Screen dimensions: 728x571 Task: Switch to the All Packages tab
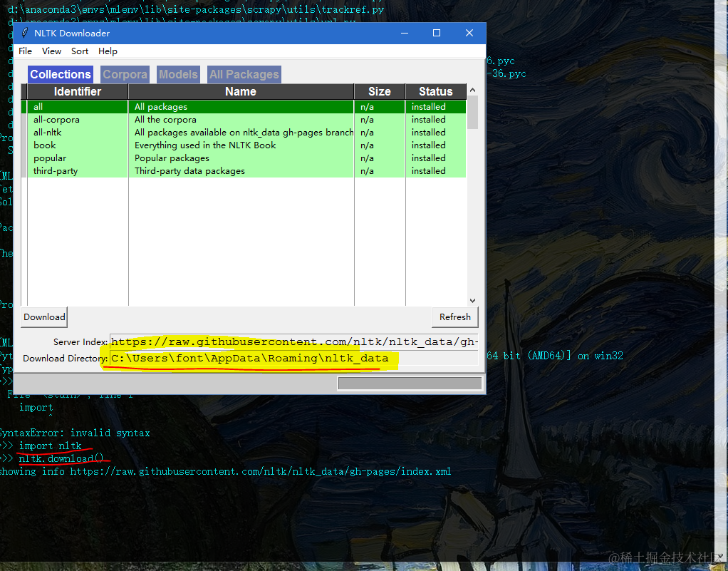[244, 74]
